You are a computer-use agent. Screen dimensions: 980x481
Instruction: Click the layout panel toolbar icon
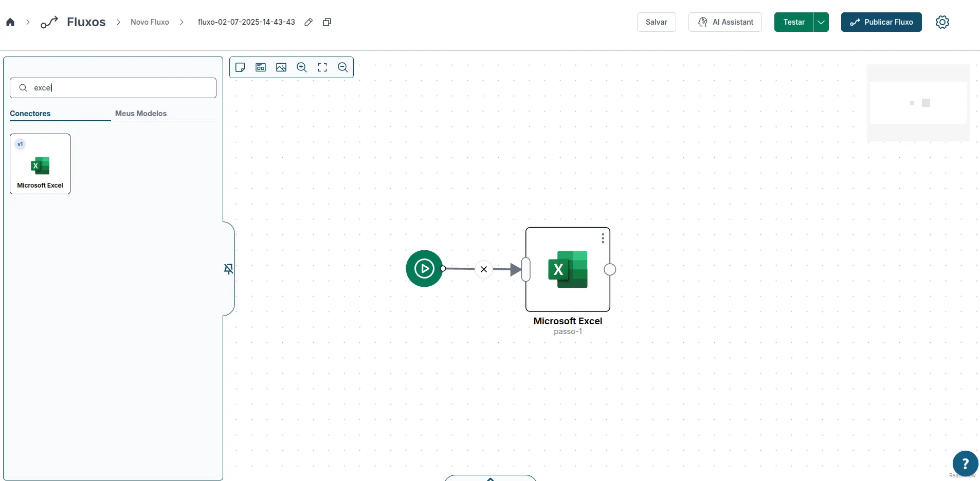point(261,67)
